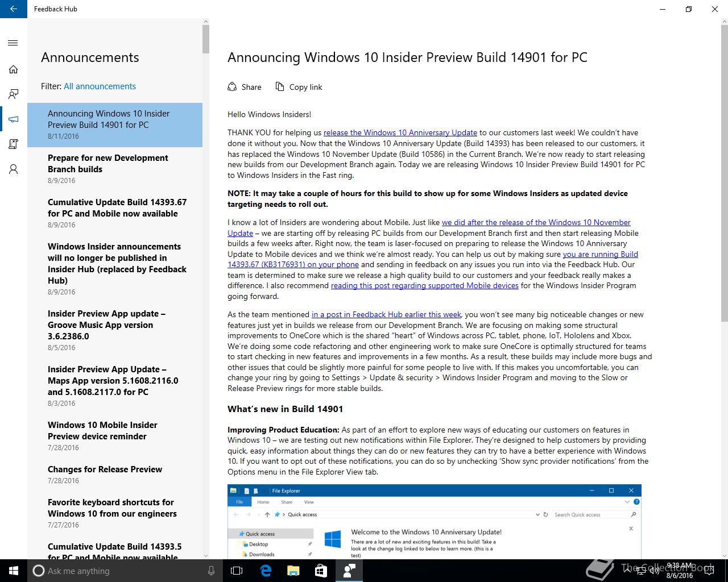Open Cumulative Update Build 14393.67 announcement
The image size is (728, 582).
pos(115,214)
